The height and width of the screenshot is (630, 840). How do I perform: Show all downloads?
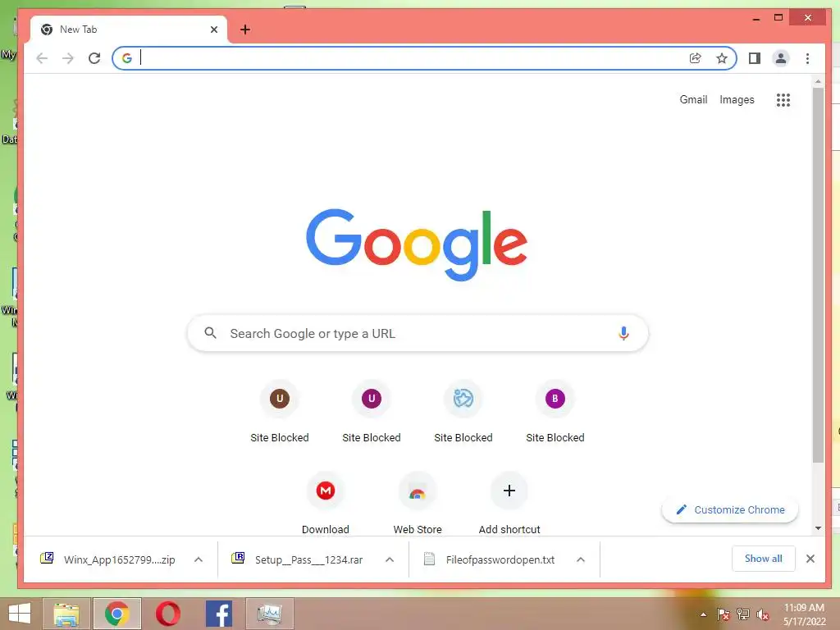[764, 559]
